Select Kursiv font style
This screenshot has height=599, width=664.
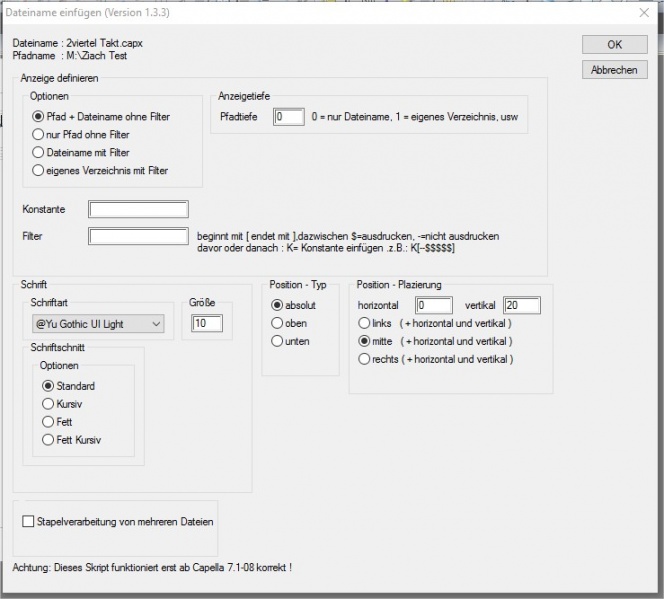coord(47,404)
